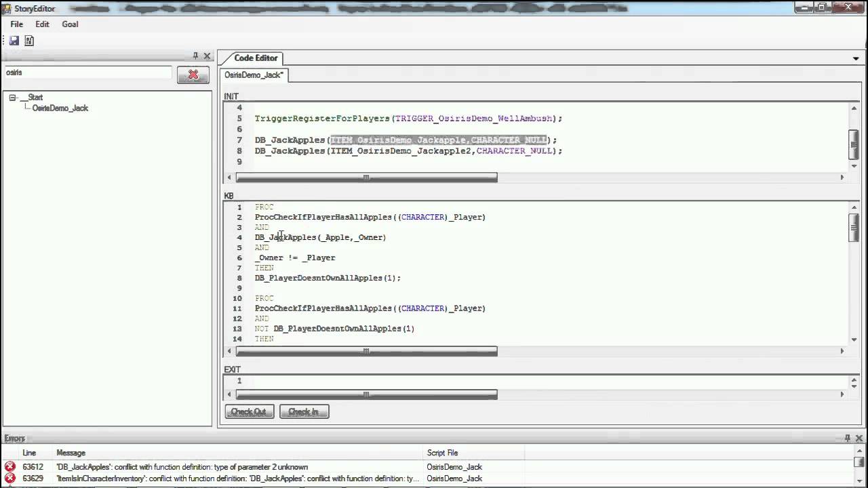Click DB_JackApples(_Apple,_Owner) on KB line 4
868x488 pixels.
pos(320,237)
